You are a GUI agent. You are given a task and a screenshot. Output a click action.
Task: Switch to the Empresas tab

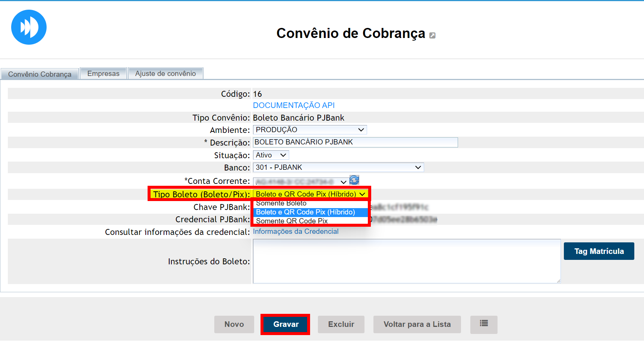(x=103, y=74)
